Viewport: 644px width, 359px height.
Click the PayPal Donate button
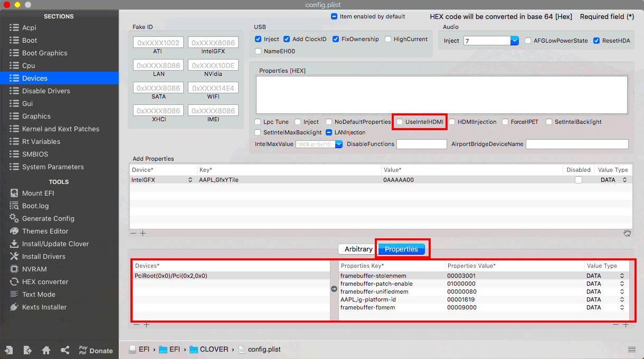(x=96, y=350)
